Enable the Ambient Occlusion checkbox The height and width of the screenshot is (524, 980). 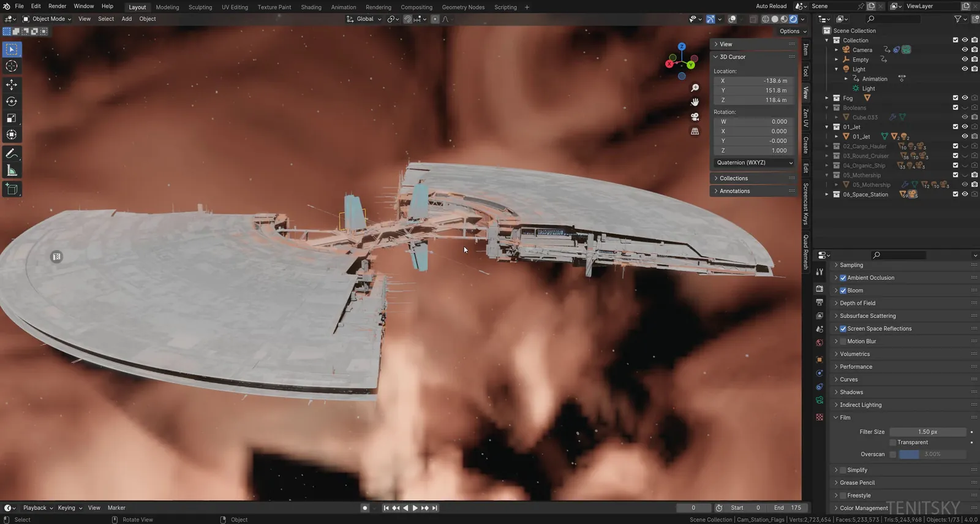[x=843, y=278]
